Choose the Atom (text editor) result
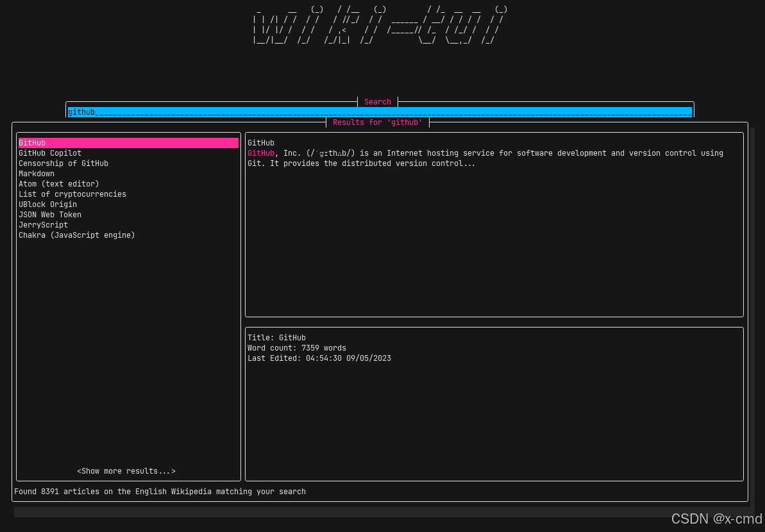 [x=58, y=184]
